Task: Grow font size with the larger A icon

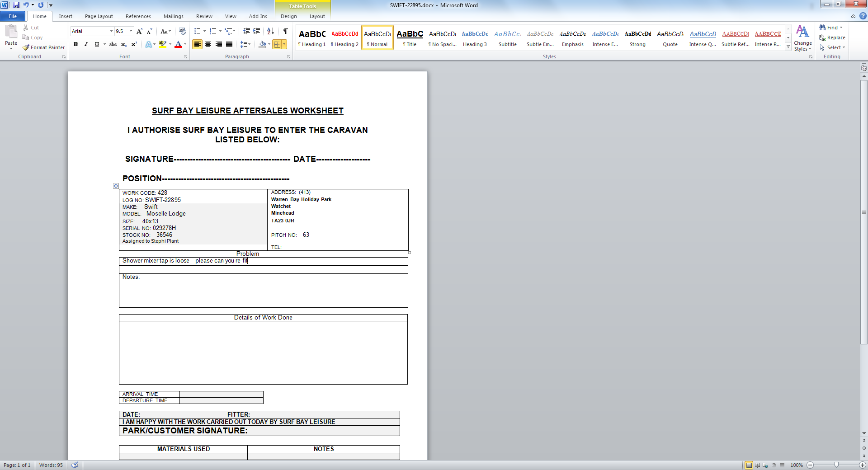Action: click(140, 31)
